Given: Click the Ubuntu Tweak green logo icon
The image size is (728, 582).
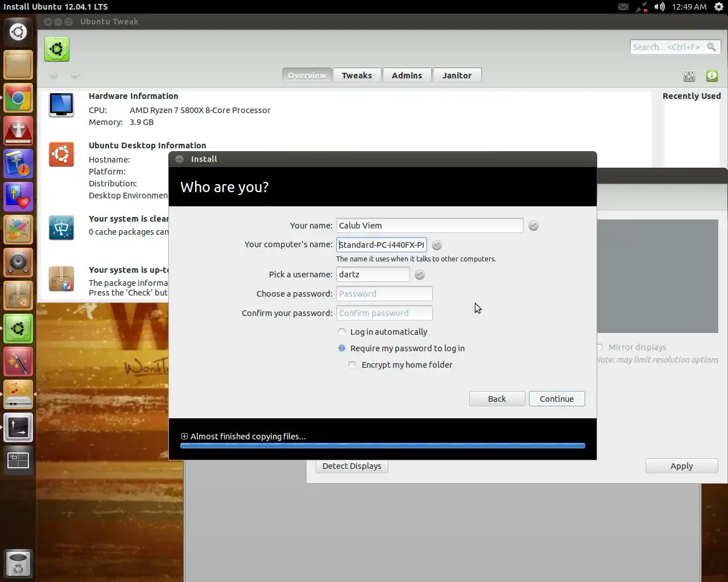Looking at the screenshot, I should point(57,49).
